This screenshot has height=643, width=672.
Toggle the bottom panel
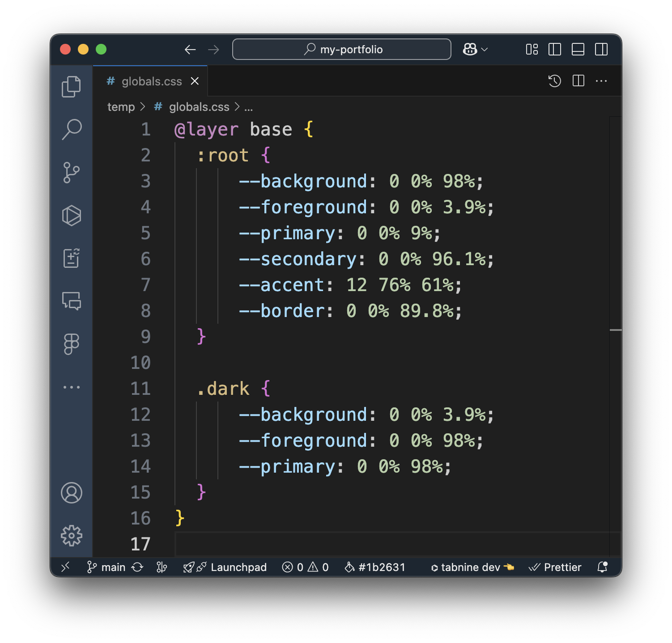(x=578, y=49)
